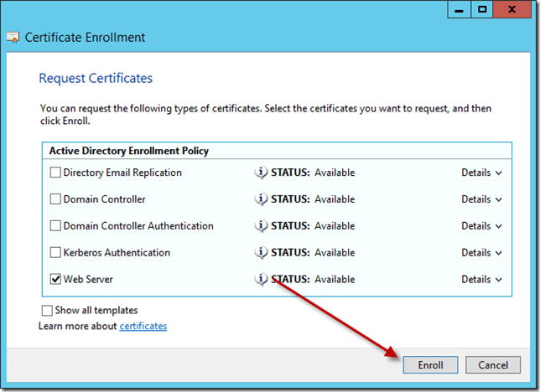Open the certificates help link

143,326
